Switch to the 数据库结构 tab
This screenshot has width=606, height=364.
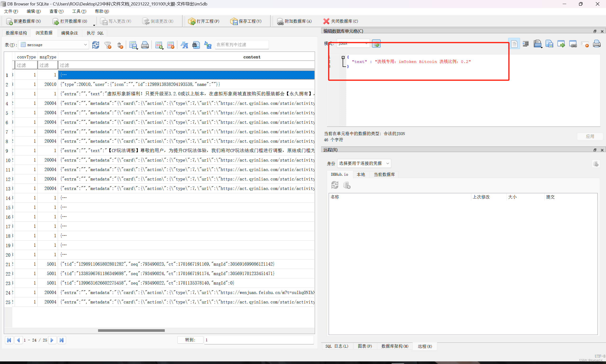pos(16,33)
